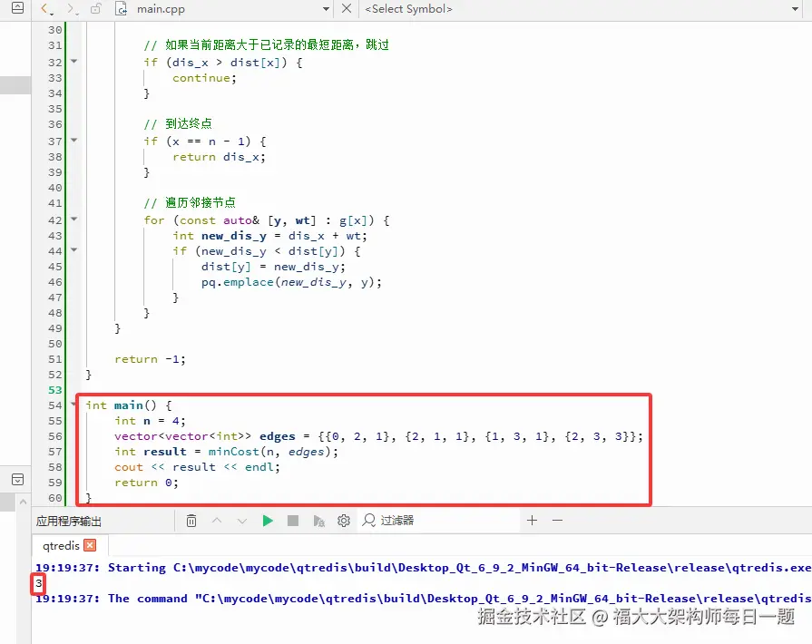The width and height of the screenshot is (812, 644).
Task: Click line number 30 in gutter
Action: pos(55,30)
